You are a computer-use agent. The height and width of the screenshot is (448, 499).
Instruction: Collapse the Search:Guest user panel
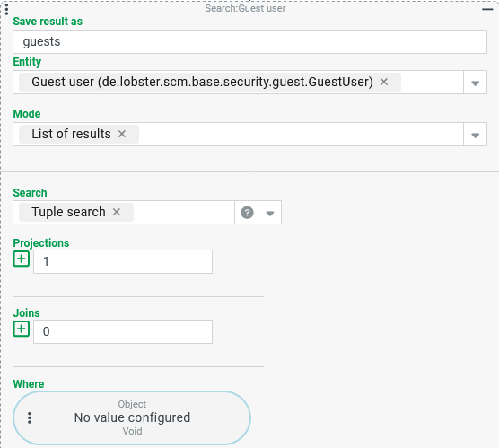click(x=487, y=9)
